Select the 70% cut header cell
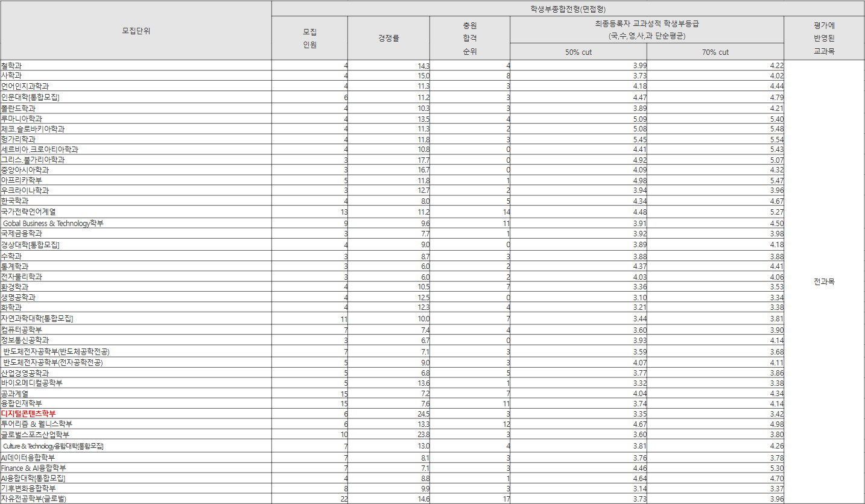Image resolution: width=865 pixels, height=504 pixels. click(715, 52)
